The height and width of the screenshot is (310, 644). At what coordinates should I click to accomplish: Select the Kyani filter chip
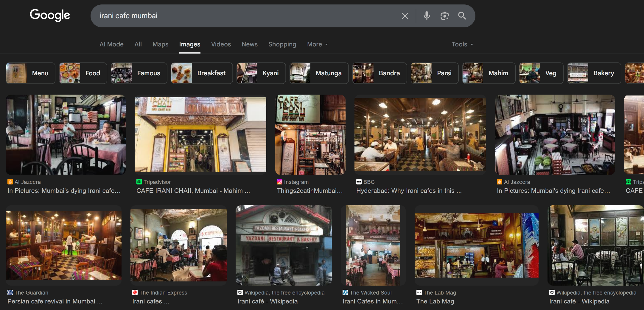261,73
